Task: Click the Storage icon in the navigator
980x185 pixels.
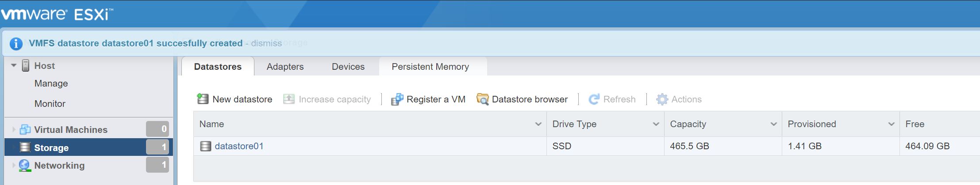Action: [25, 147]
